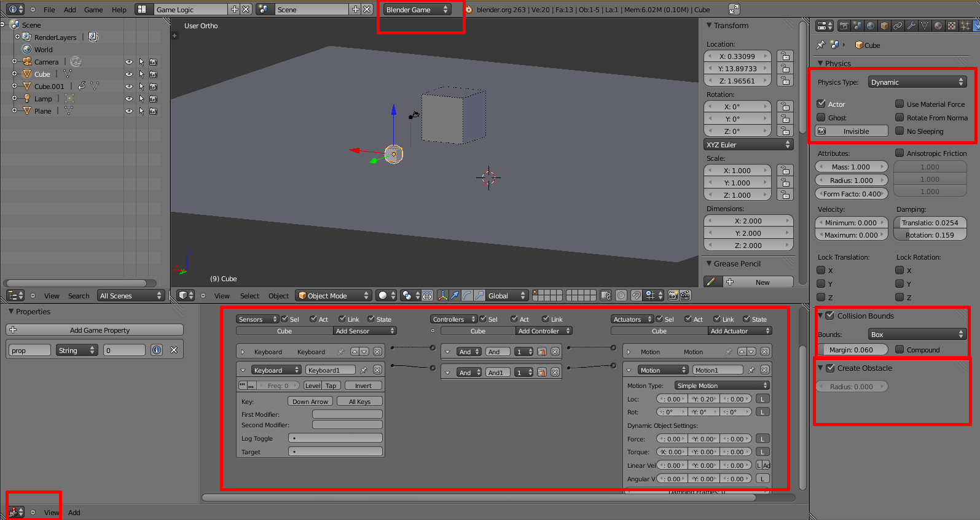Screen dimensions: 980x520
Task: Open the Constraints properties tab (chain icon)
Action: (x=898, y=26)
